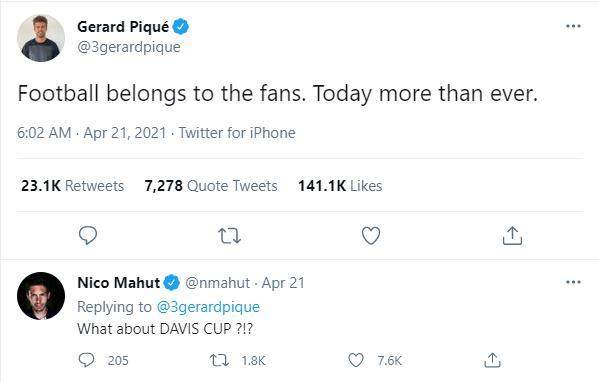
Task: Open the 6:02 AM Apr 21, 2021 timestamp
Action: click(x=92, y=133)
